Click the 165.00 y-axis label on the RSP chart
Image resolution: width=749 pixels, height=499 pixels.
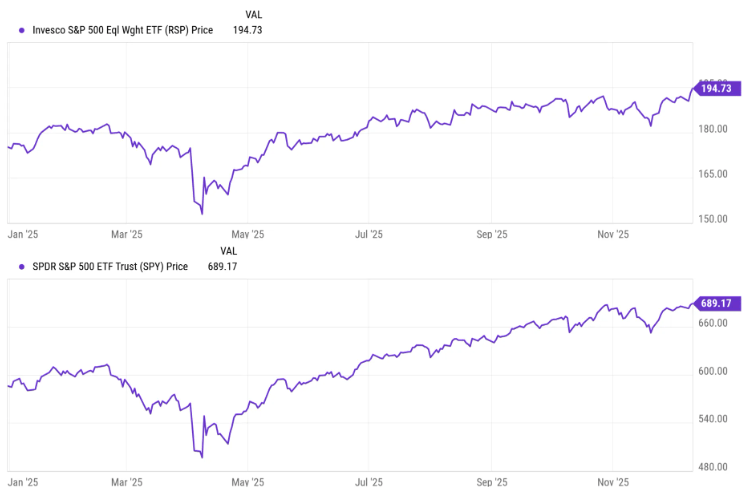pos(714,174)
